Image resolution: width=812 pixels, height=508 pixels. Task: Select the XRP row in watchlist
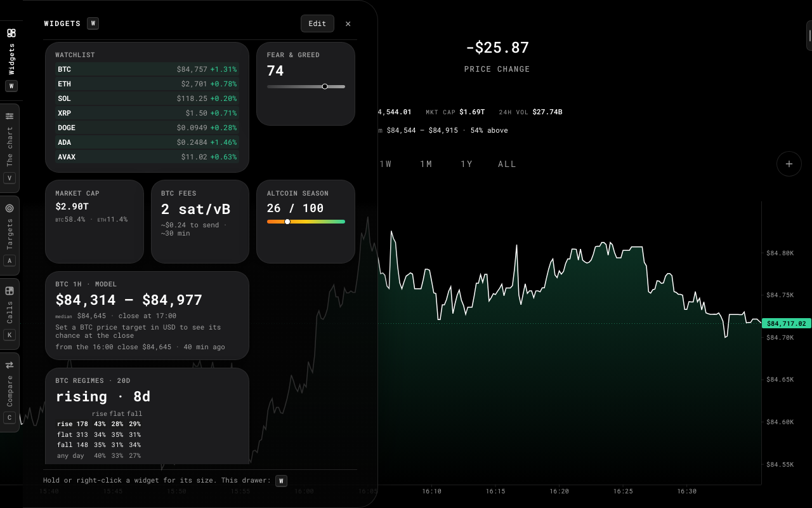point(147,113)
